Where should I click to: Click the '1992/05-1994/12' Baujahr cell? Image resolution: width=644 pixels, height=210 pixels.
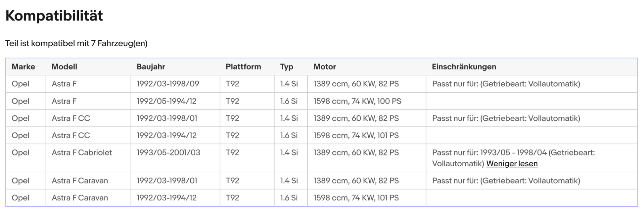click(x=167, y=101)
